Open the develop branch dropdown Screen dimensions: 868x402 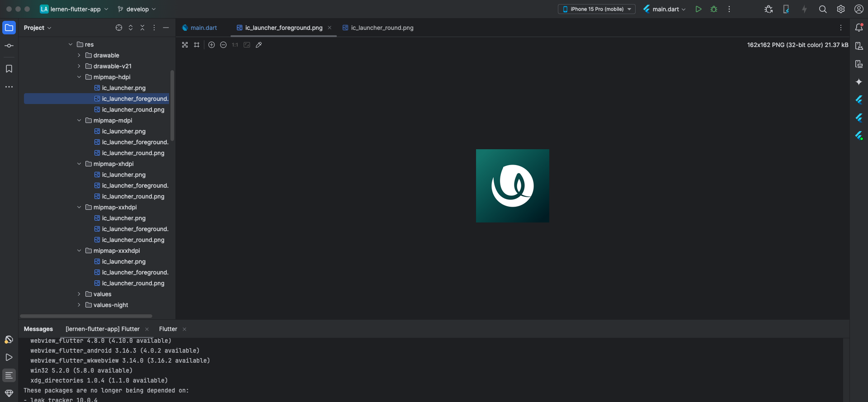137,9
